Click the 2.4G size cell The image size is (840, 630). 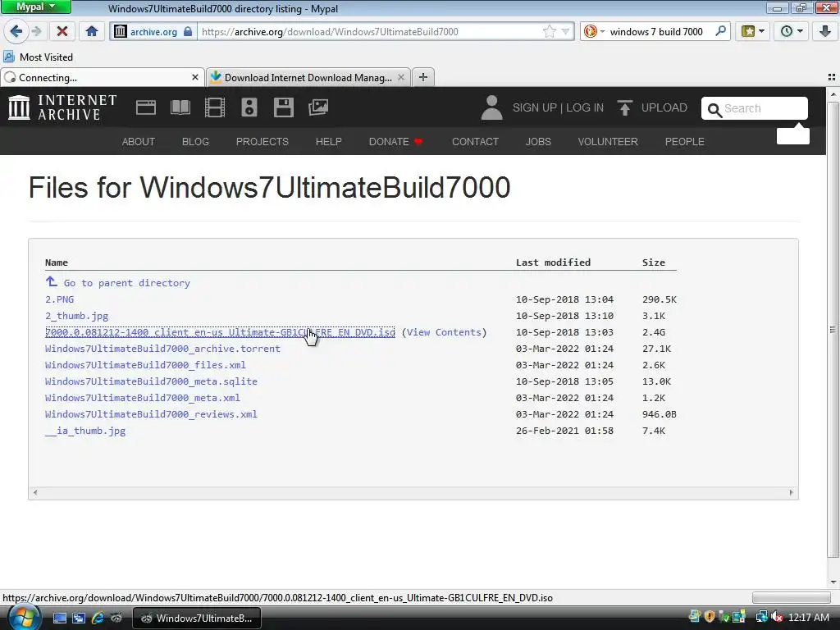click(x=654, y=332)
